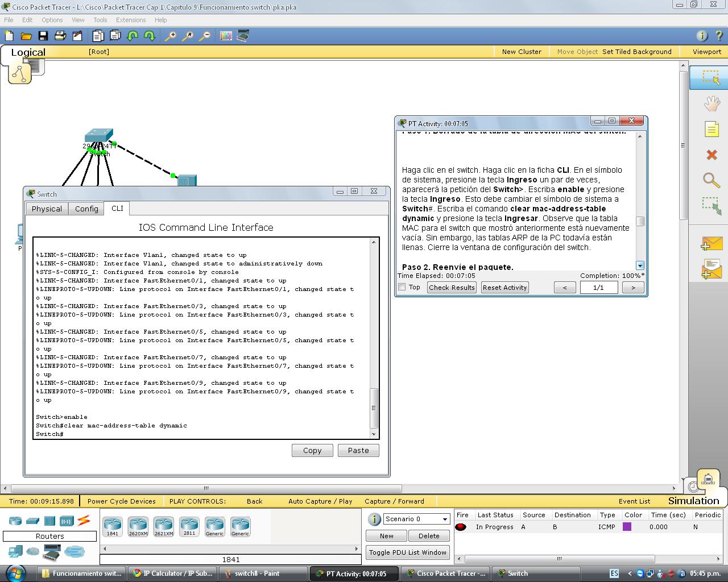Click the Print icon in toolbar
This screenshot has height=582, width=728.
coord(60,36)
